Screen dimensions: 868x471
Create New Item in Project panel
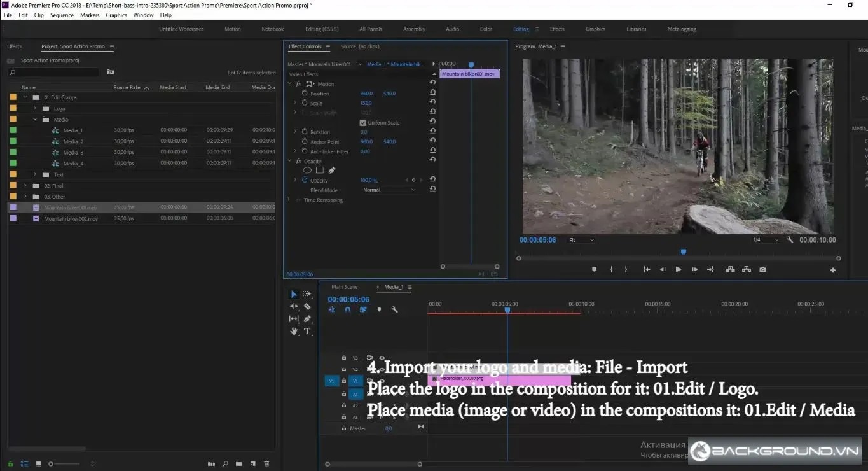252,463
